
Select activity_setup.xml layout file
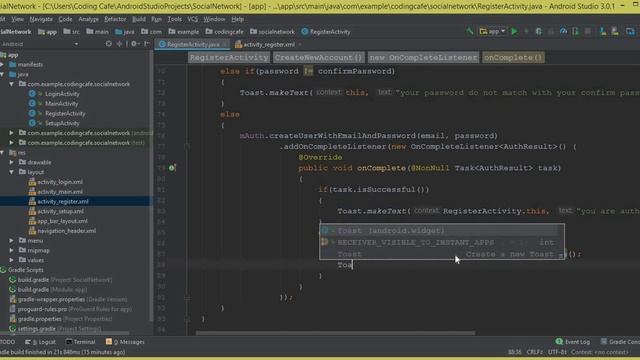click(x=60, y=211)
